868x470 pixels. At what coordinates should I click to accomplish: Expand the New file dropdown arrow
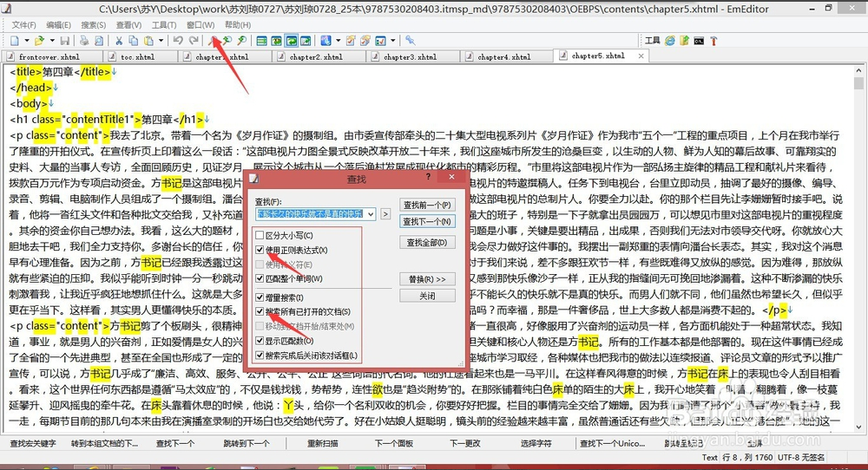point(27,41)
